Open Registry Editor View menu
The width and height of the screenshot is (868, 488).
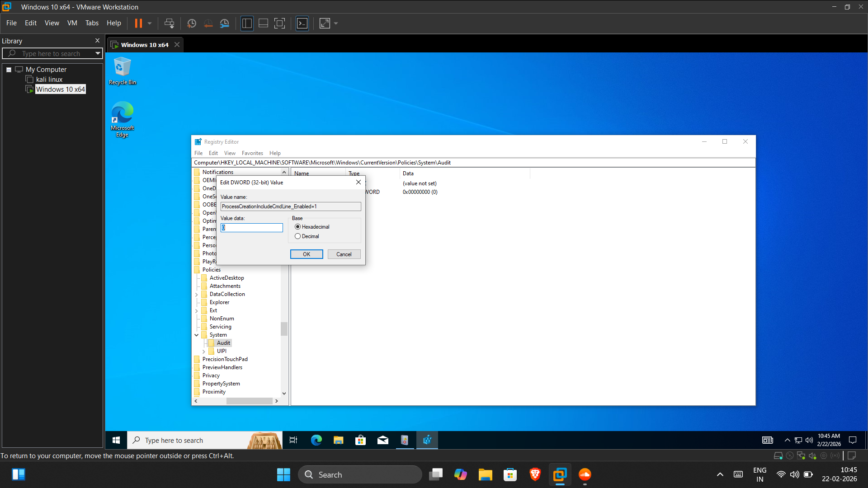pyautogui.click(x=230, y=153)
